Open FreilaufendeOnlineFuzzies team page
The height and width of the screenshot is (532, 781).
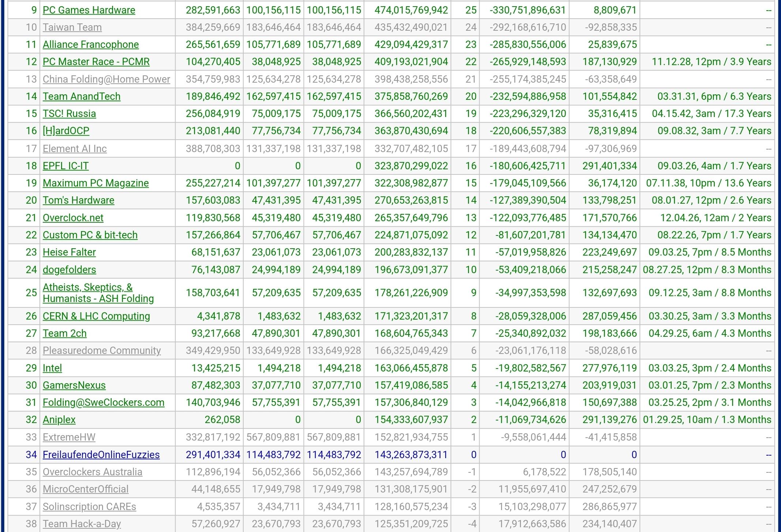coord(101,455)
